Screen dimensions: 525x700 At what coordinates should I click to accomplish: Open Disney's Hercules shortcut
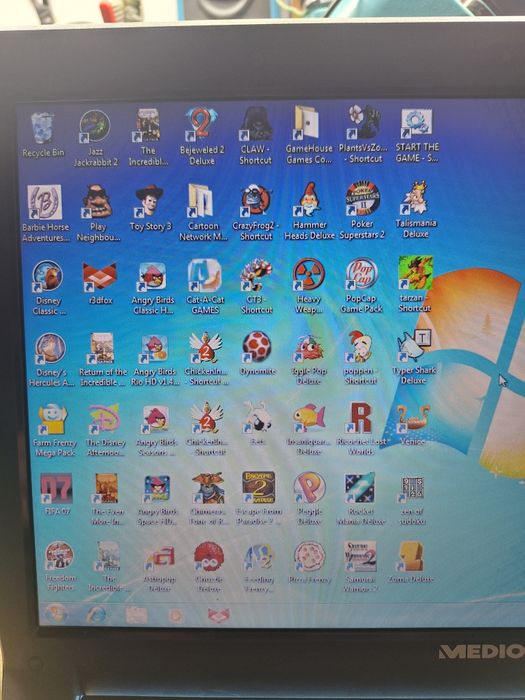pos(50,349)
